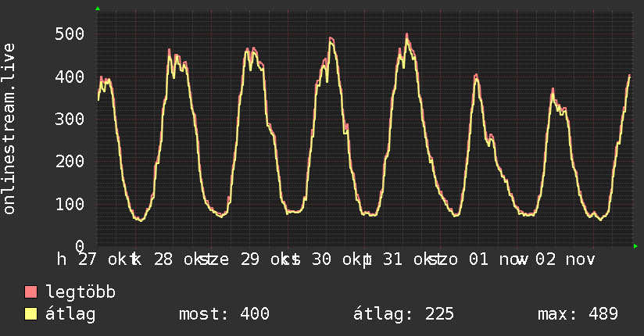Viewport: 644px width, 336px height.
Task: Click the 'max: 489' statistic
Action: [578, 314]
